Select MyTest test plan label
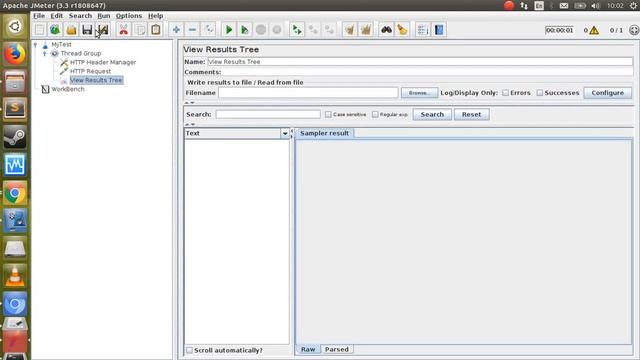Image resolution: width=640 pixels, height=360 pixels. (61, 44)
